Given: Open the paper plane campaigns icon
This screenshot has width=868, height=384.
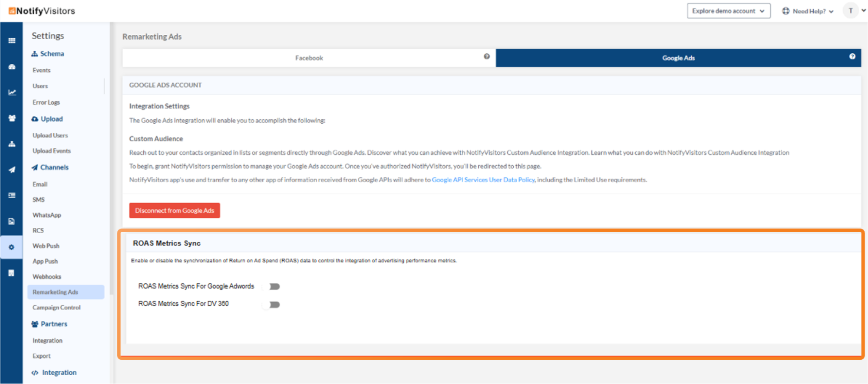Looking at the screenshot, I should click(x=12, y=170).
